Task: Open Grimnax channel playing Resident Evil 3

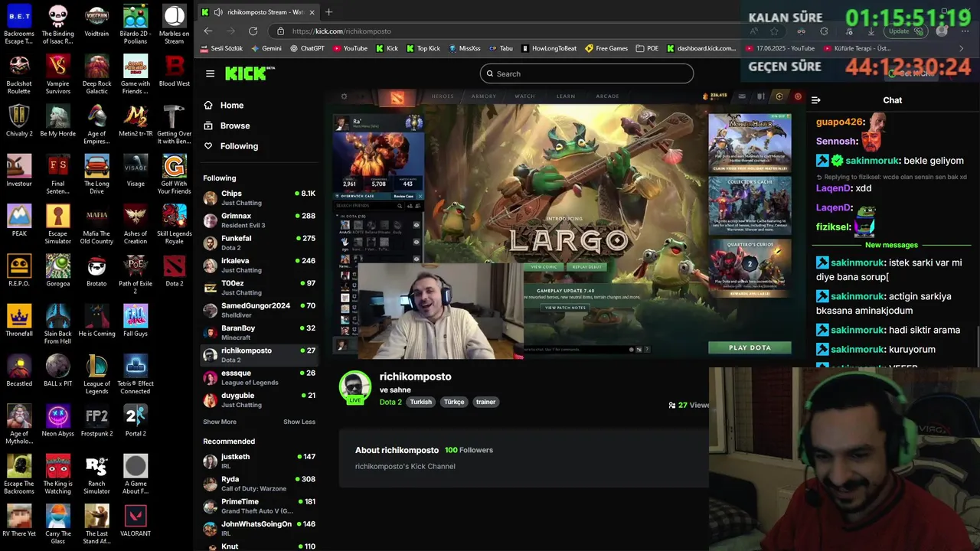Action: coord(259,220)
